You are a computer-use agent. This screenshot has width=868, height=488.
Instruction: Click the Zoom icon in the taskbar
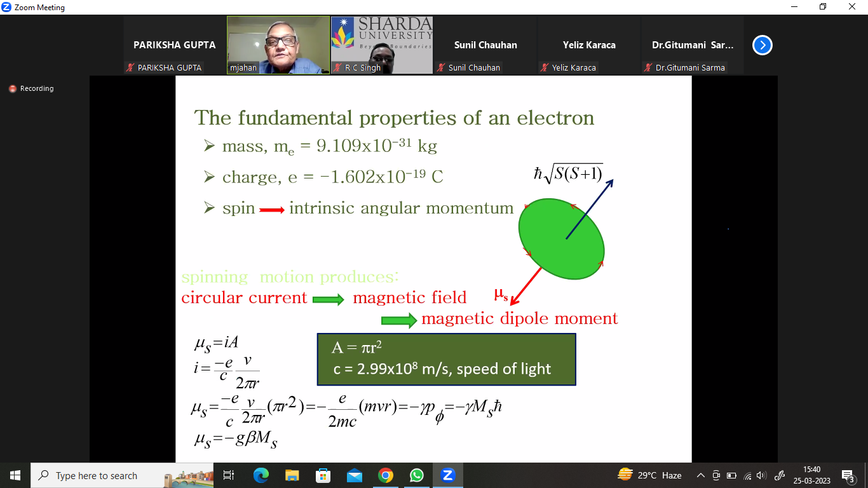click(x=447, y=475)
